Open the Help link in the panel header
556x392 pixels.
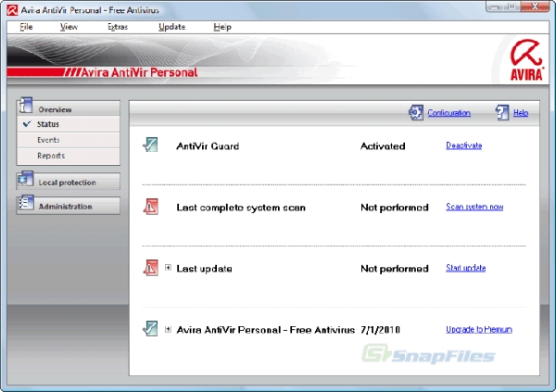click(x=521, y=113)
